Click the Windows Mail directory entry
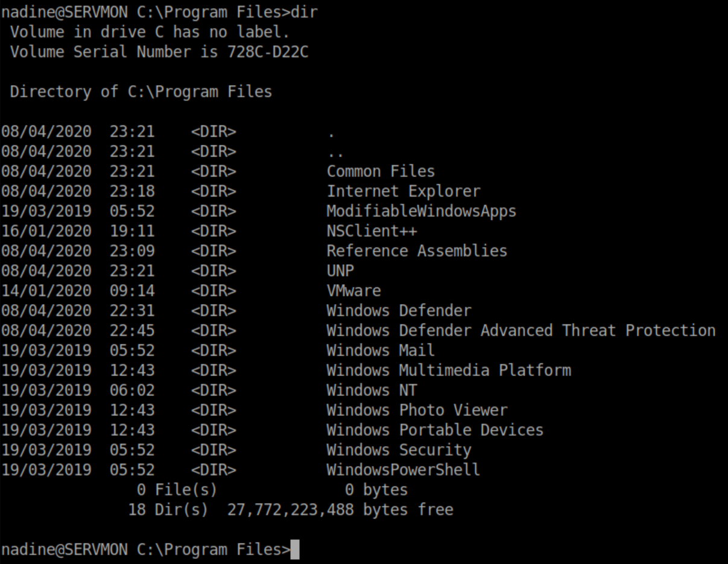The height and width of the screenshot is (564, 728). [x=381, y=350]
